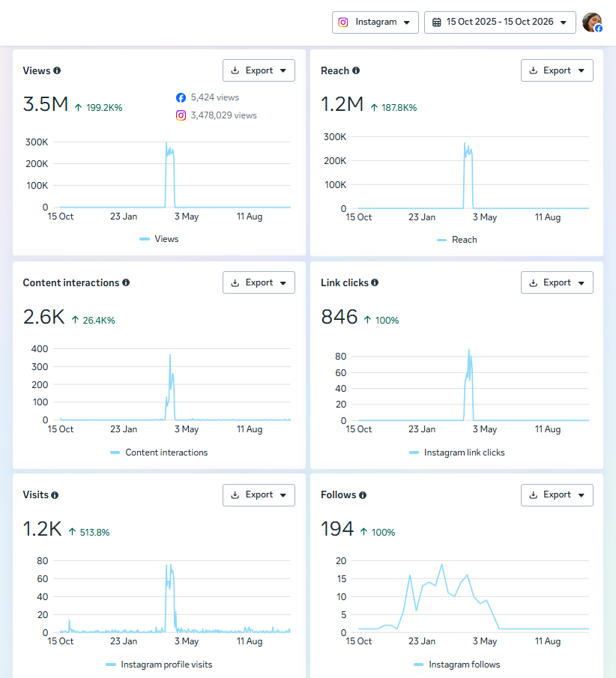Click the info icon next to Views
This screenshot has width=616, height=678.
(x=57, y=70)
